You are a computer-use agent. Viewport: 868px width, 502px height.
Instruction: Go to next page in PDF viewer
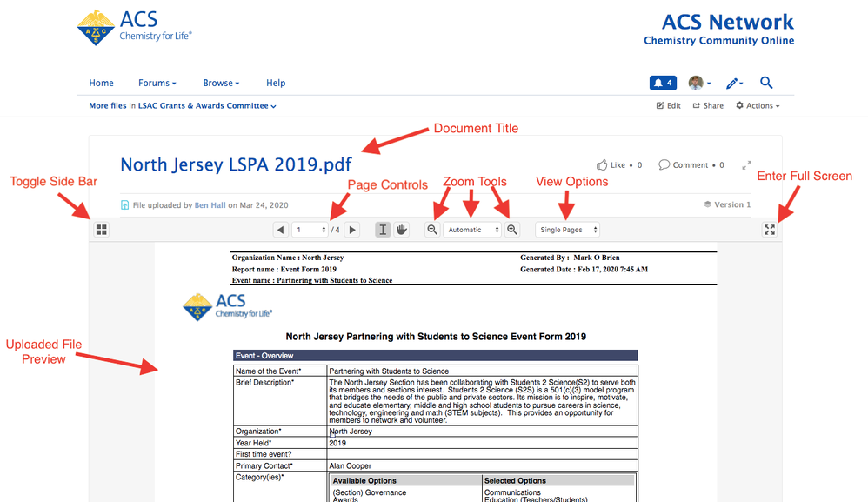click(352, 230)
